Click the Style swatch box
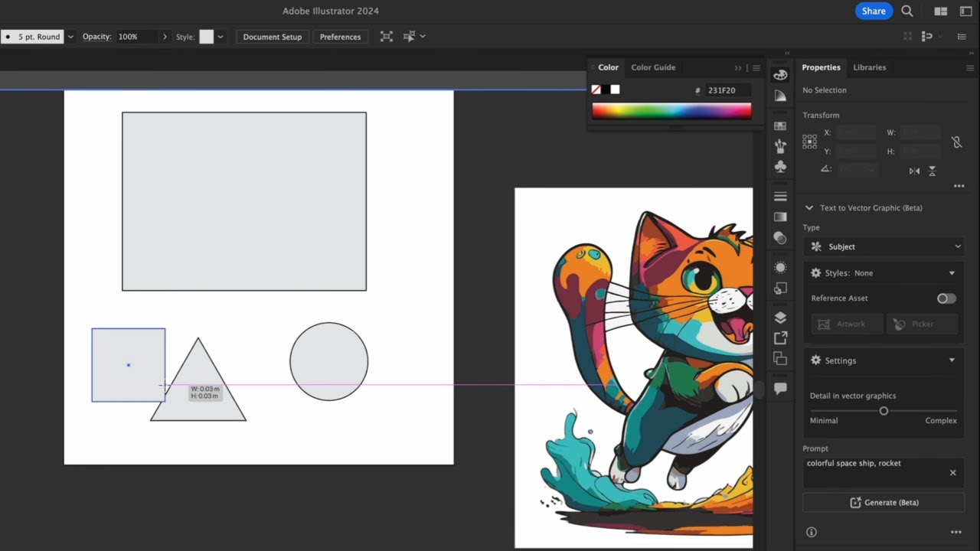This screenshot has height=551, width=980. coord(207,37)
